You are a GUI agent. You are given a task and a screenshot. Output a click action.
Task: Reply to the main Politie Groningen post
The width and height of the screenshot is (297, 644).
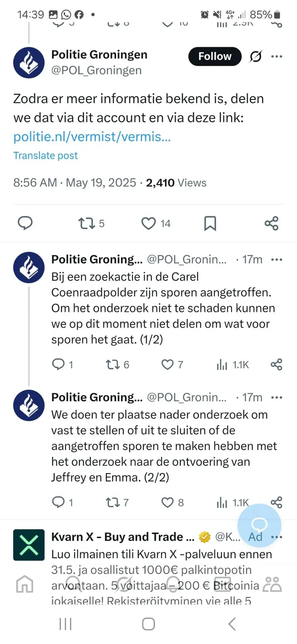[26, 223]
